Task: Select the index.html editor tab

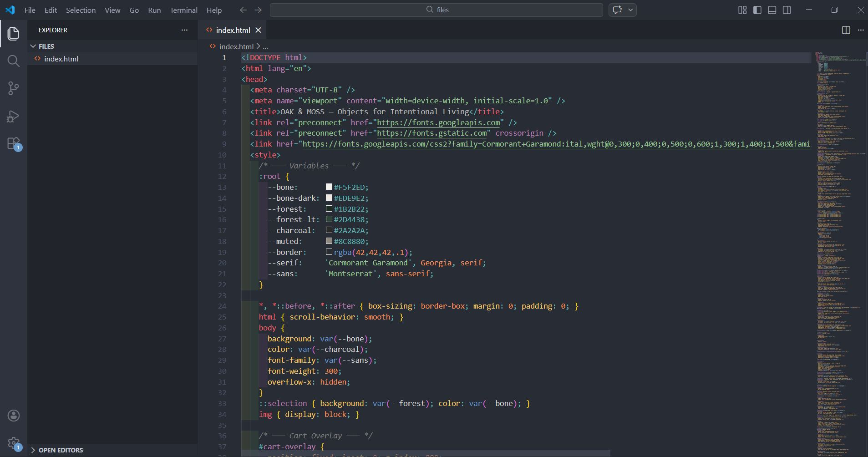Action: coord(233,30)
